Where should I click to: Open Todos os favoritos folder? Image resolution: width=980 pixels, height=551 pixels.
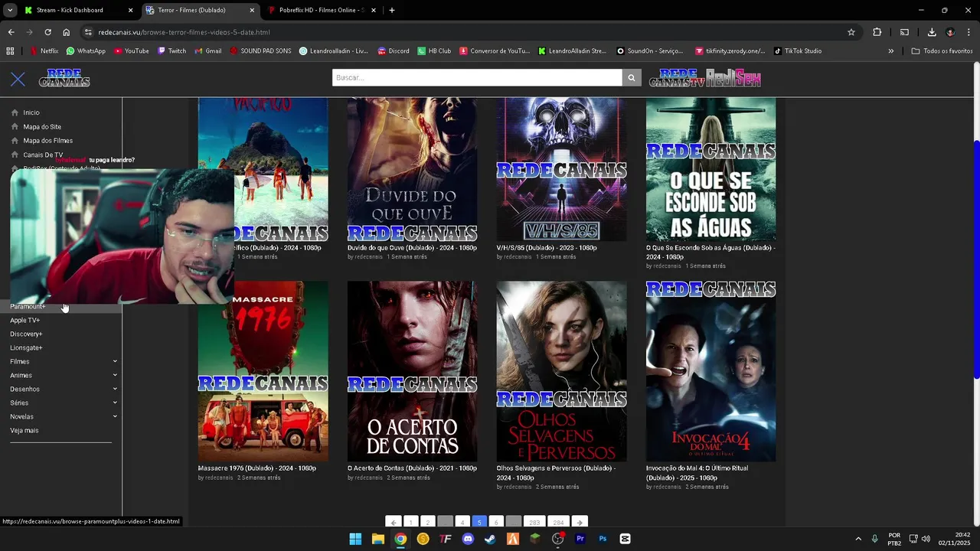click(942, 51)
